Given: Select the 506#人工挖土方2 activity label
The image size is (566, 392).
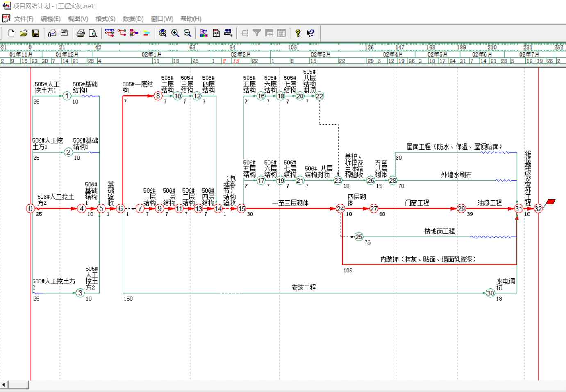Looking at the screenshot, I should (x=56, y=200).
